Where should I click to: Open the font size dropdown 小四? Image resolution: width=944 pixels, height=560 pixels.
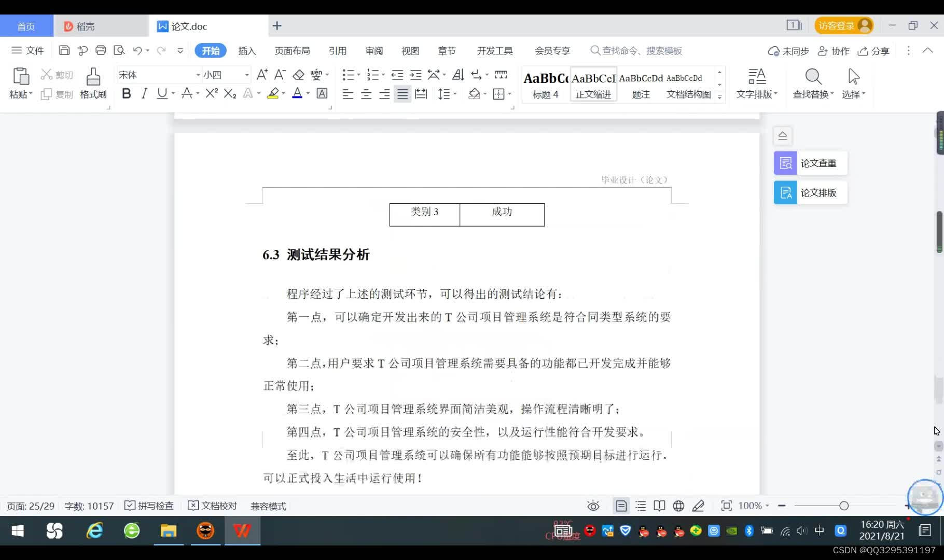[x=247, y=75]
